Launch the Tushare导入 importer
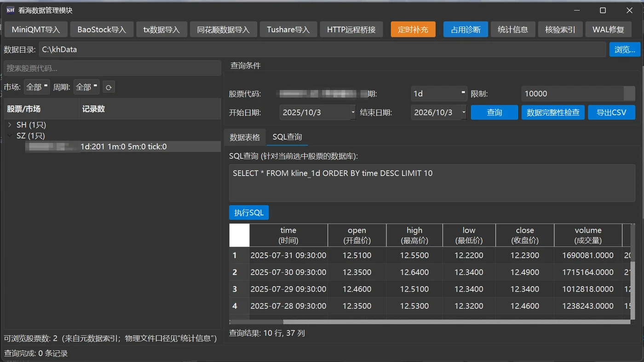 [288, 29]
